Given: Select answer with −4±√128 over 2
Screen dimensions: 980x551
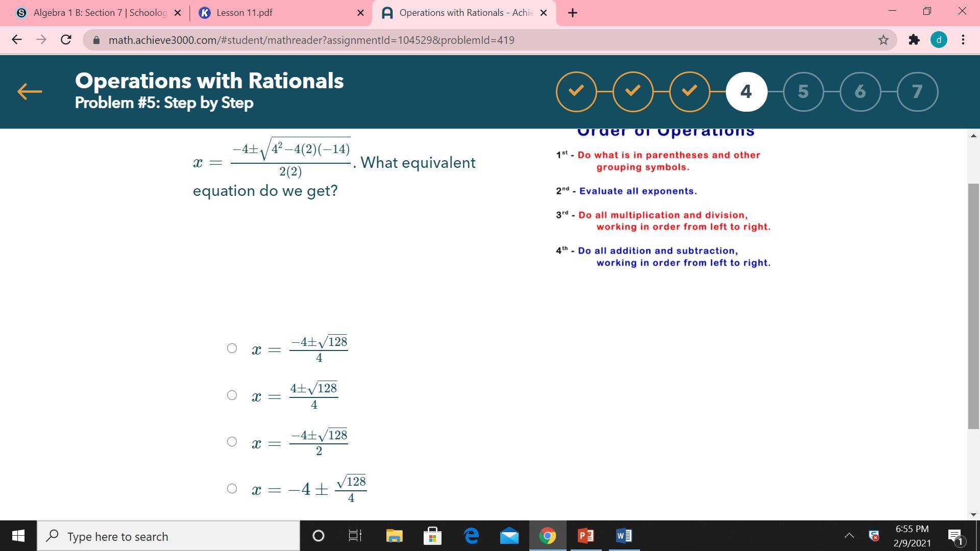Looking at the screenshot, I should [232, 442].
